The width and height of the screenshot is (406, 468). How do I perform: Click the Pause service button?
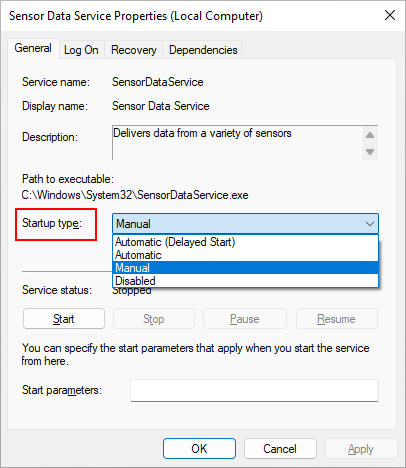[x=245, y=319]
